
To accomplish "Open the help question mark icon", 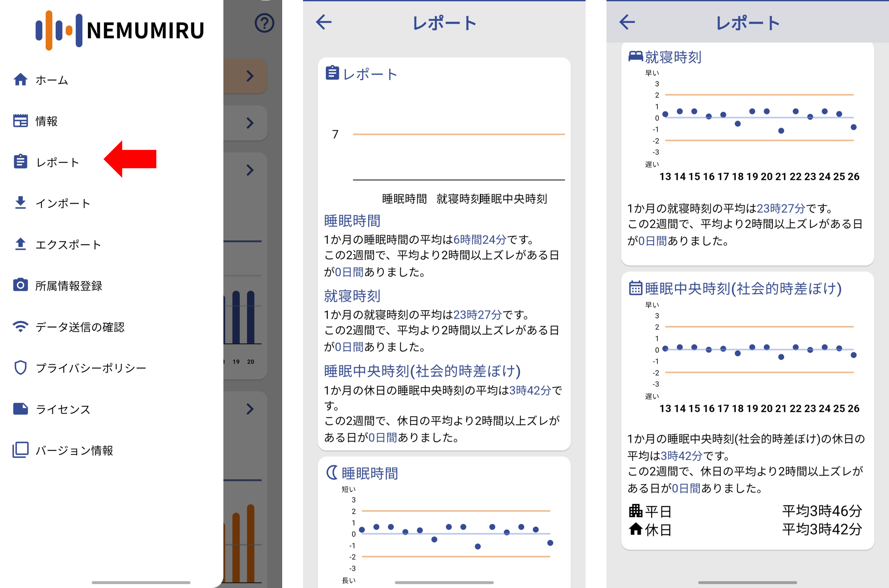I will [x=264, y=23].
